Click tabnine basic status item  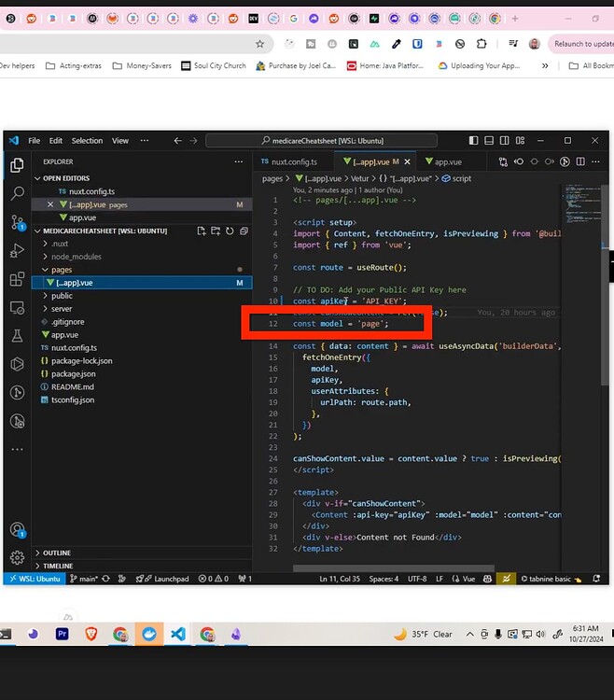551,579
